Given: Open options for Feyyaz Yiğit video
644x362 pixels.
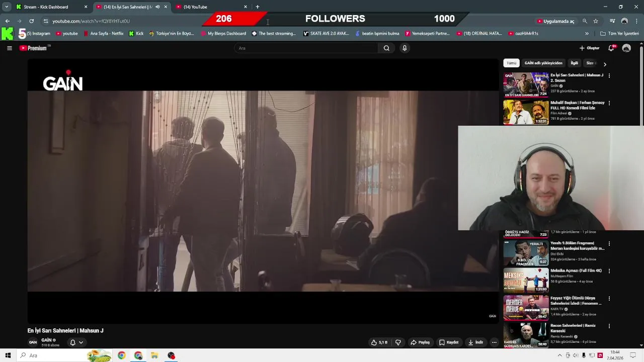Looking at the screenshot, I should pyautogui.click(x=609, y=299).
